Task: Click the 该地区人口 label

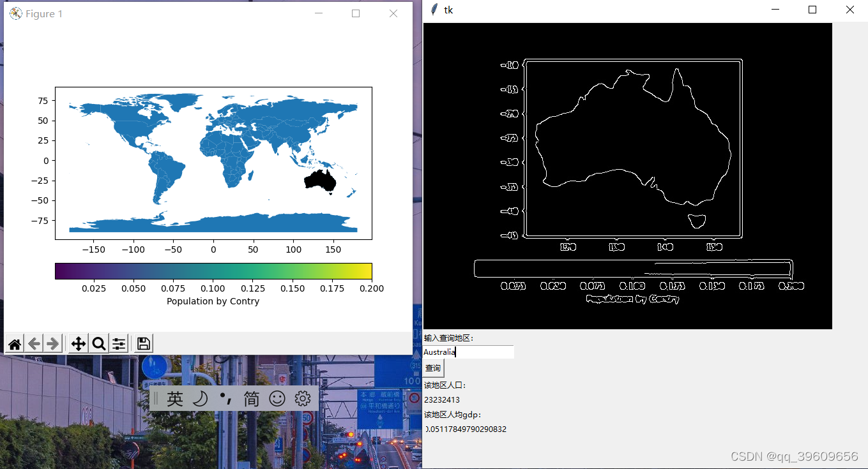Action: (445, 385)
